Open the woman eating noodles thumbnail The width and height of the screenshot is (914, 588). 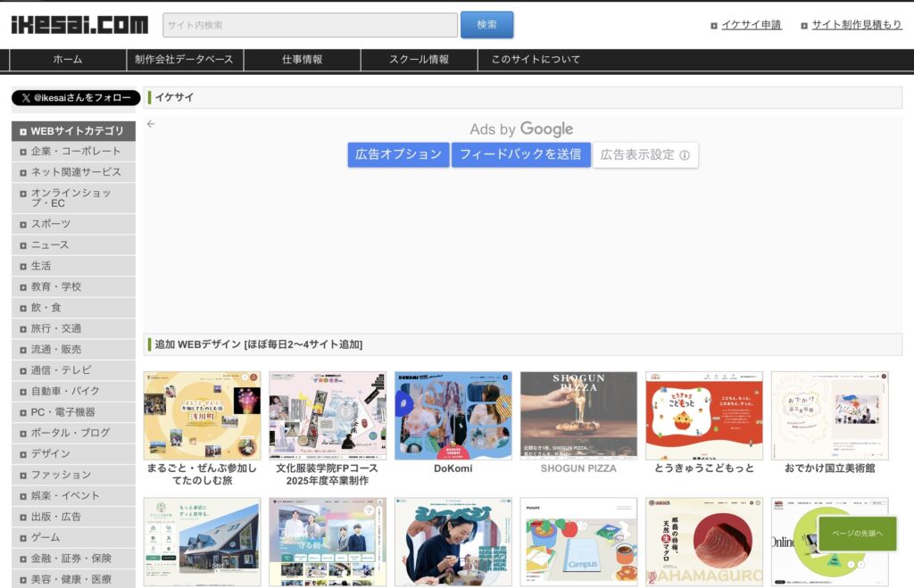pos(453,542)
